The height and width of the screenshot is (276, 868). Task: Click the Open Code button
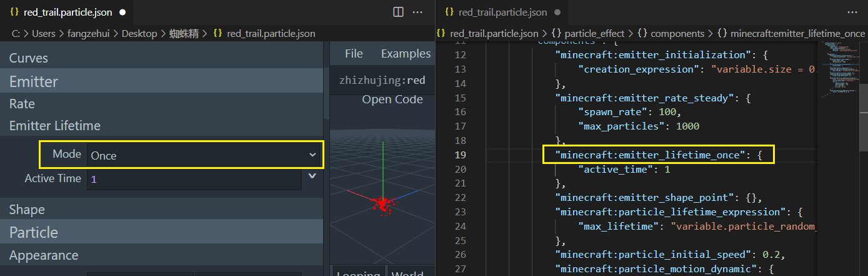click(392, 100)
